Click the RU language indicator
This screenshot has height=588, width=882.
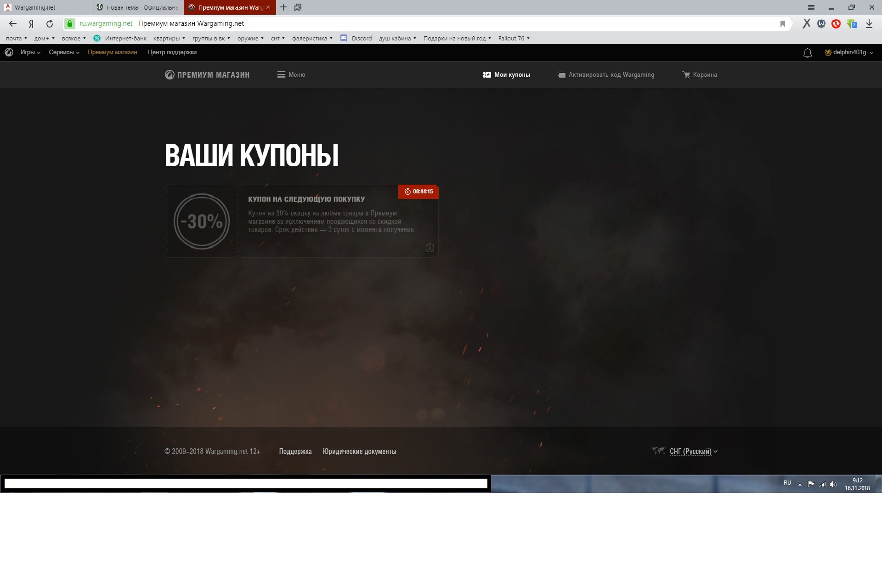point(787,483)
